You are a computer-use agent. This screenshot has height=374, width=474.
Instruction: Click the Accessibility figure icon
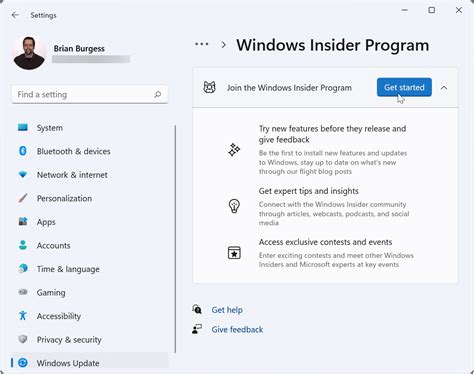click(x=23, y=315)
